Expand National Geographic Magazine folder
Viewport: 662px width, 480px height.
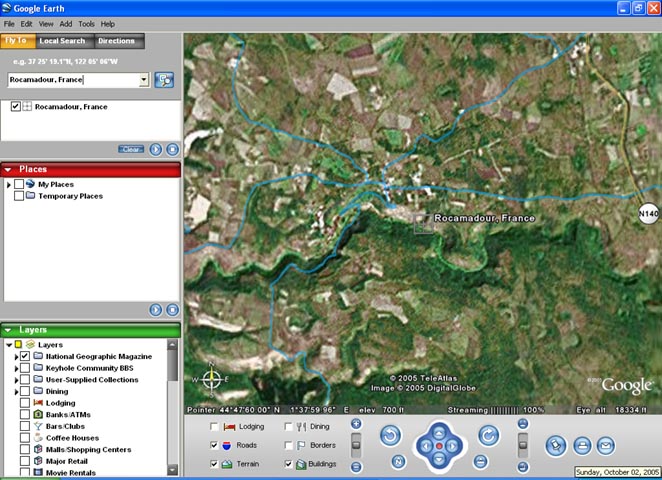(16, 357)
